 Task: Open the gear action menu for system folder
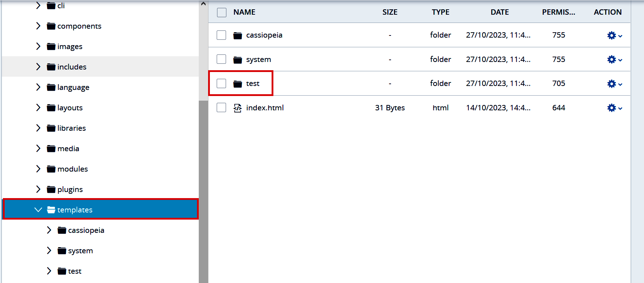pyautogui.click(x=614, y=59)
